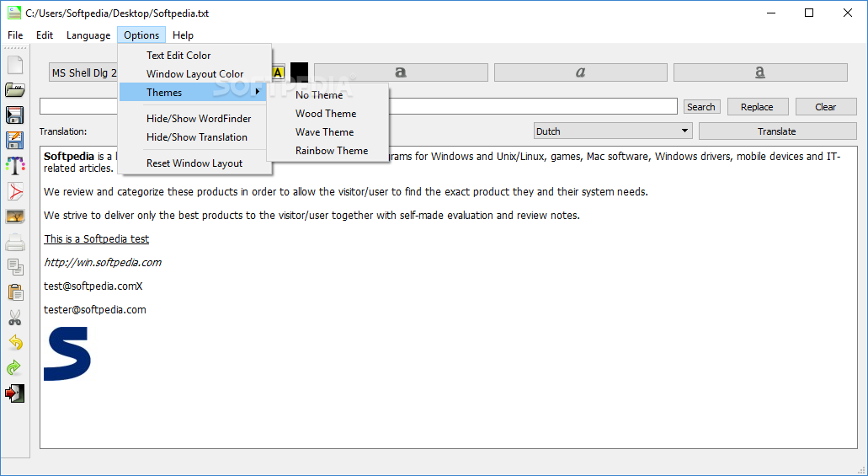868x476 pixels.
Task: Open the Edit menu
Action: pos(45,35)
